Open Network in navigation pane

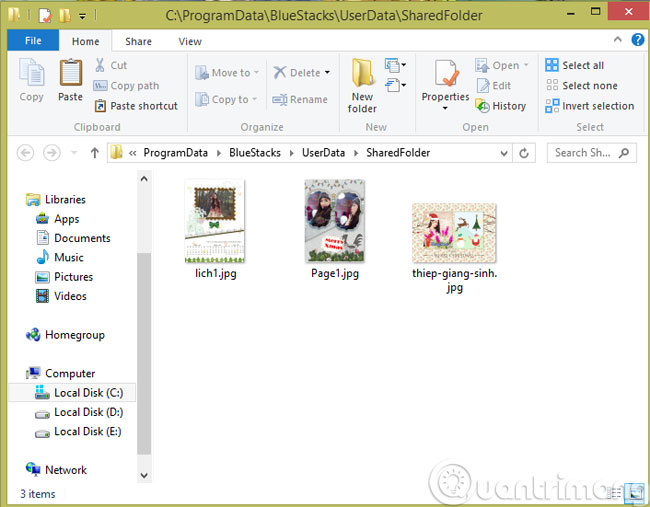click(x=56, y=470)
